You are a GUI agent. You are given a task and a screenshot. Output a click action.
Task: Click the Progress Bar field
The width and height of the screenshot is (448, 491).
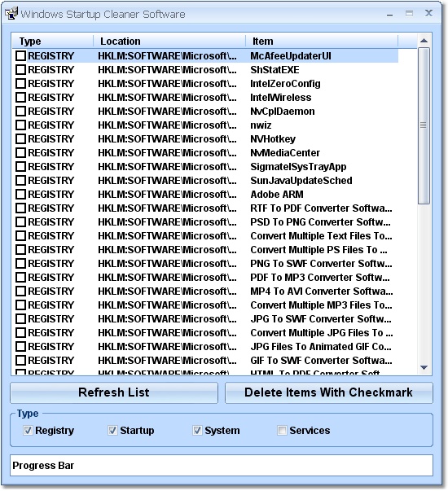(222, 466)
